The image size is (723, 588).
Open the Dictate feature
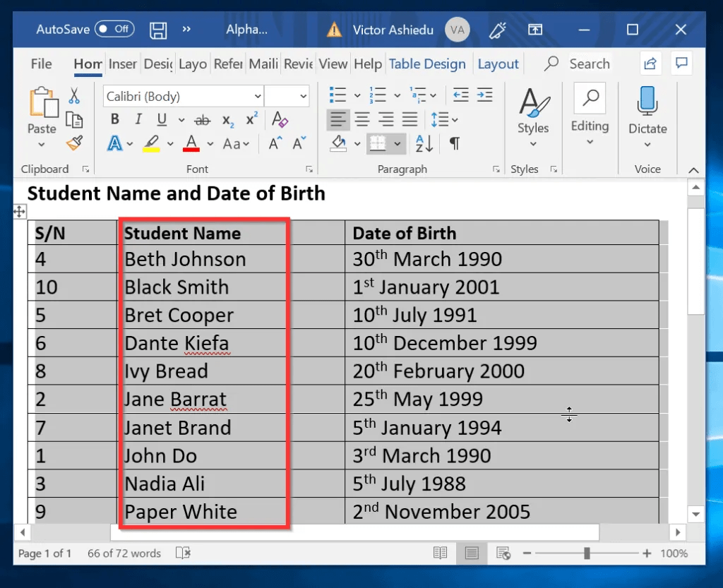tap(647, 113)
